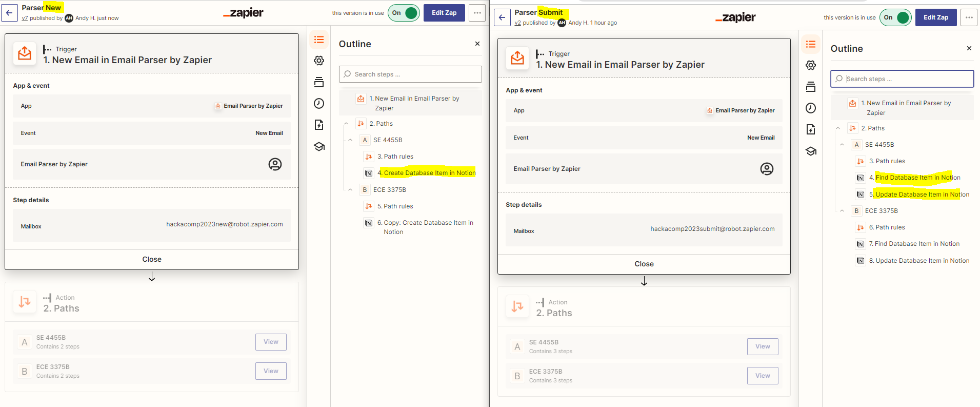Close Outline panel in Parser New
This screenshot has width=980, height=407.
click(x=477, y=44)
